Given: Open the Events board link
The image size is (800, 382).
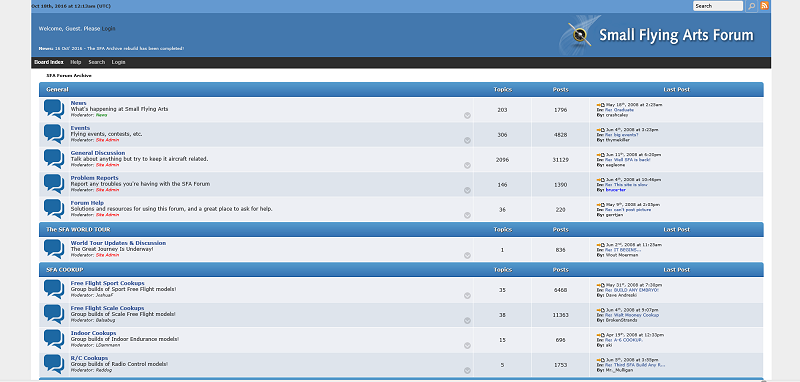Looking at the screenshot, I should click(80, 128).
